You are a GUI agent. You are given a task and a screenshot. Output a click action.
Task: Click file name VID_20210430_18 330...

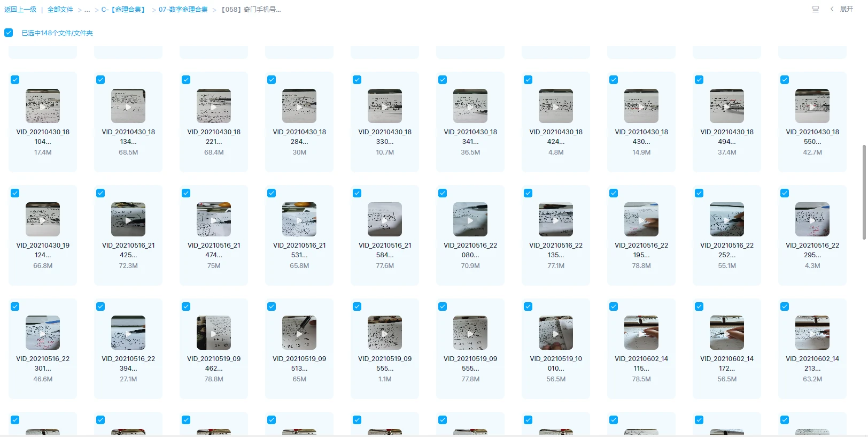(x=385, y=137)
